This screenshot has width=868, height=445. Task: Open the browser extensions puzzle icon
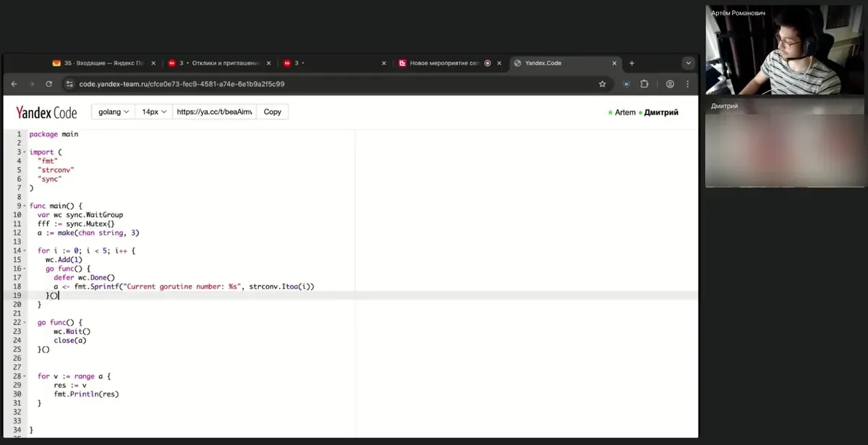click(x=644, y=84)
